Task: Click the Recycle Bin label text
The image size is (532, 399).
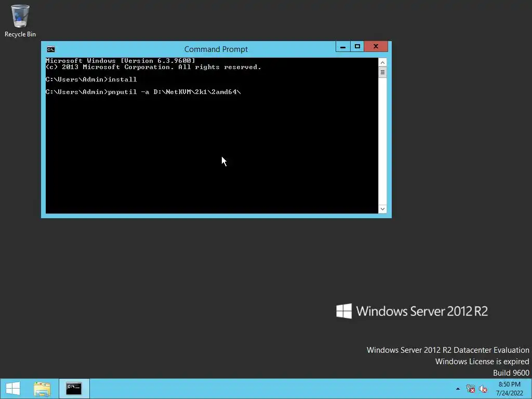Action: click(20, 34)
